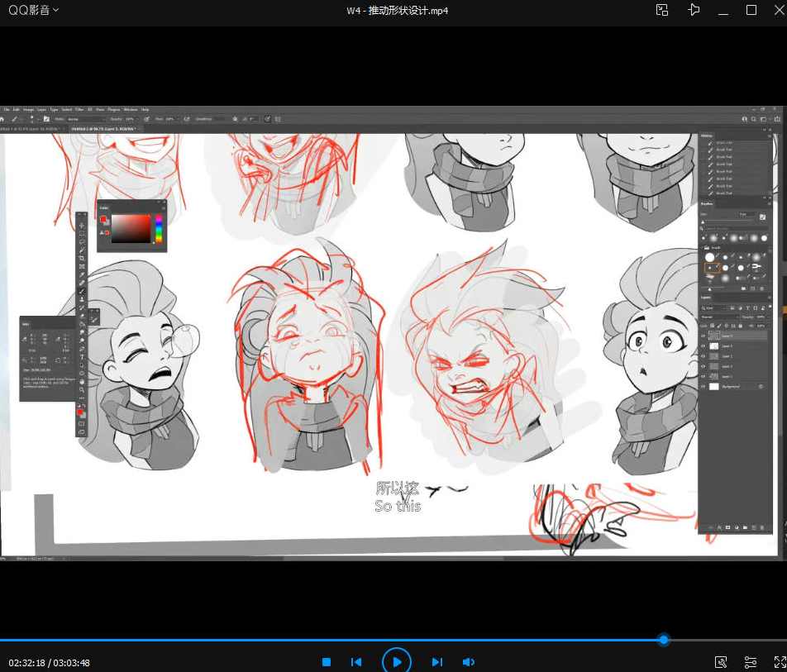This screenshot has height=672, width=787.
Task: Click the 02:32:18 elapsed time display
Action: coord(27,663)
